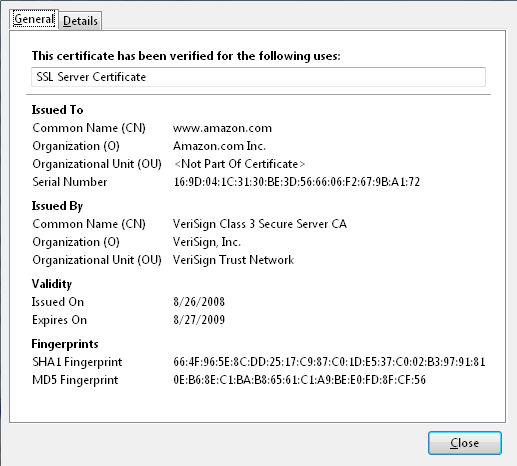The image size is (517, 466).
Task: Click the VeriSign Class 3 Secure Server CA value
Action: pos(260,224)
